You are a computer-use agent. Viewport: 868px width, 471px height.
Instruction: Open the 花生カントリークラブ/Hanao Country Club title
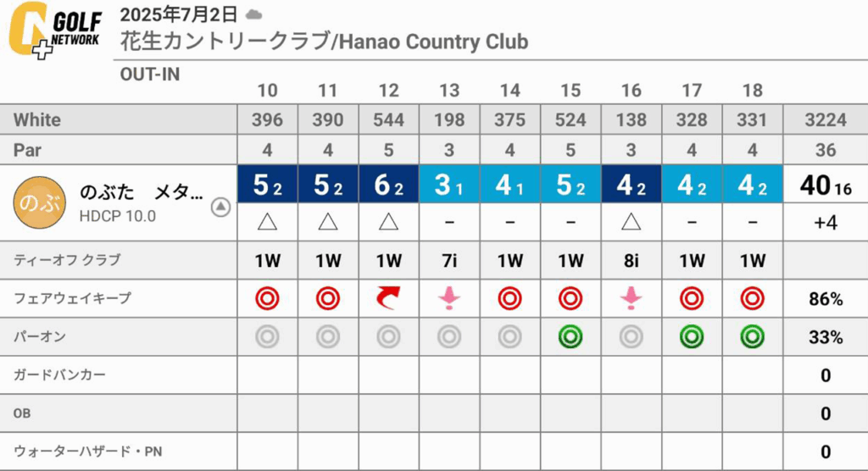pos(324,42)
